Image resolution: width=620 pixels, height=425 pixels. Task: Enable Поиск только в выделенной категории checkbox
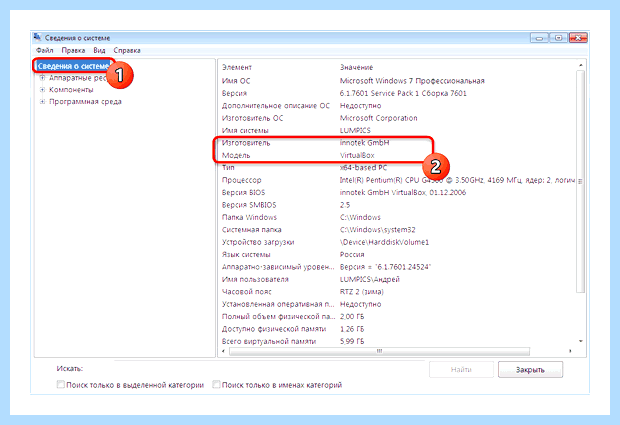coord(60,384)
